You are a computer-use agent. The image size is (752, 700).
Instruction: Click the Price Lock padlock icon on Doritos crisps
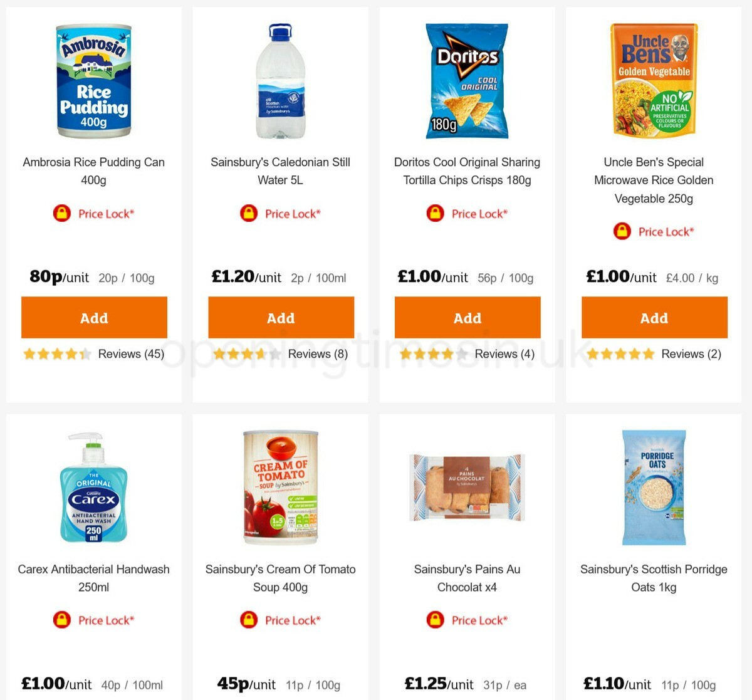coord(435,213)
